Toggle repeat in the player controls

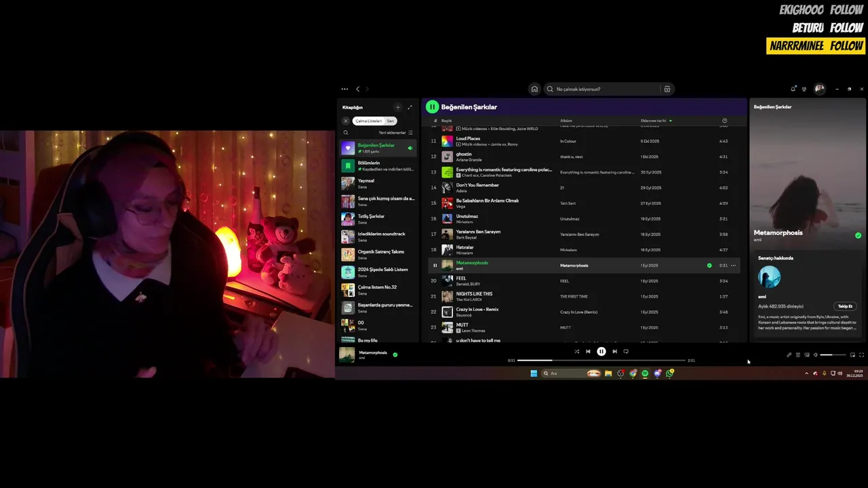626,352
